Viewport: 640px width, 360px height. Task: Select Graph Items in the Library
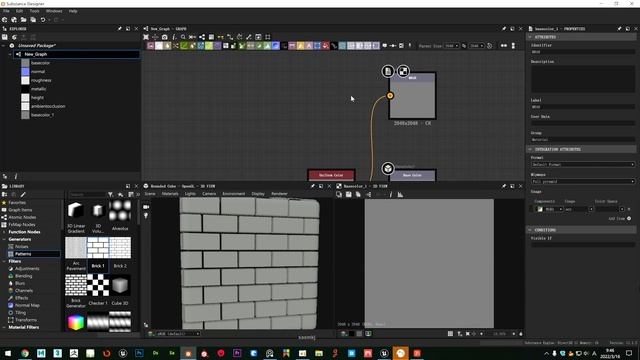pyautogui.click(x=20, y=210)
